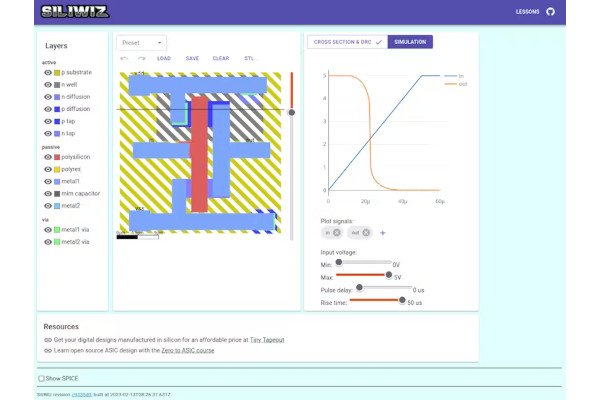Click the undo arrow icon
Viewport: 600px width, 400px height.
[x=124, y=59]
